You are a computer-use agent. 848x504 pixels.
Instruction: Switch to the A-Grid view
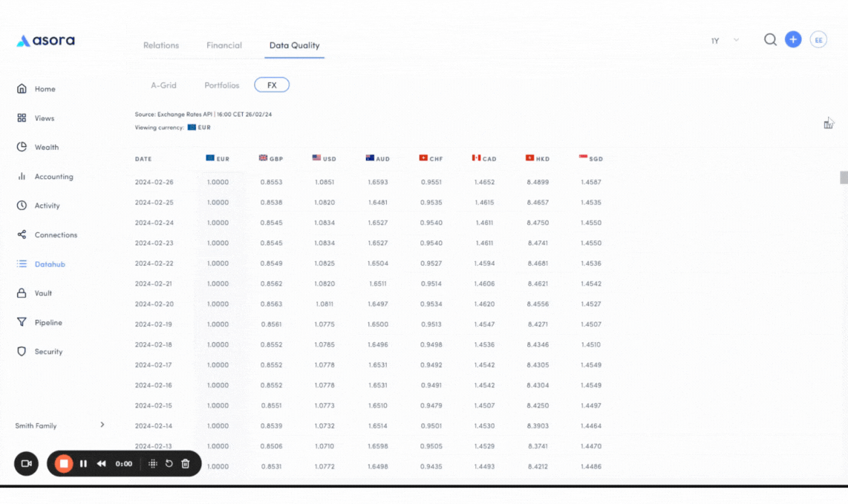click(163, 85)
